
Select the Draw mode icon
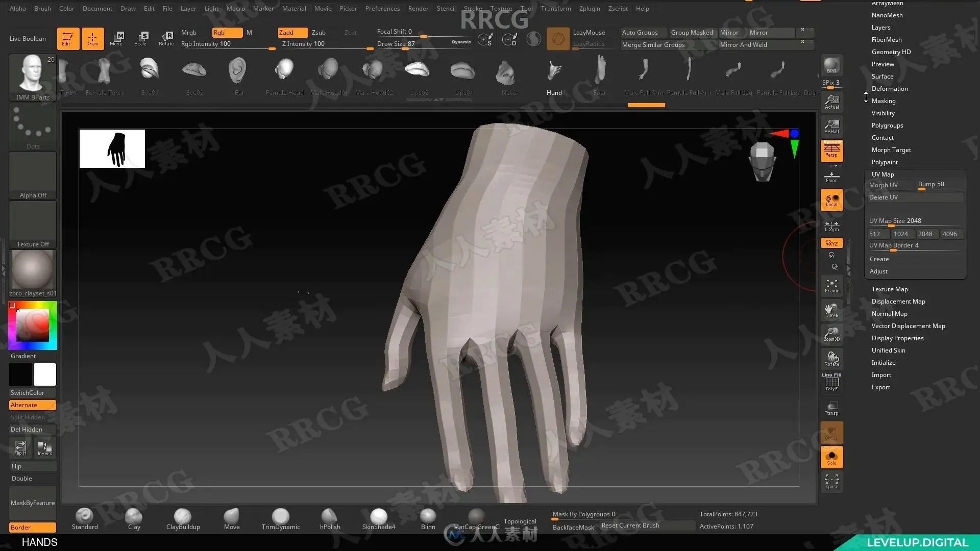[92, 38]
